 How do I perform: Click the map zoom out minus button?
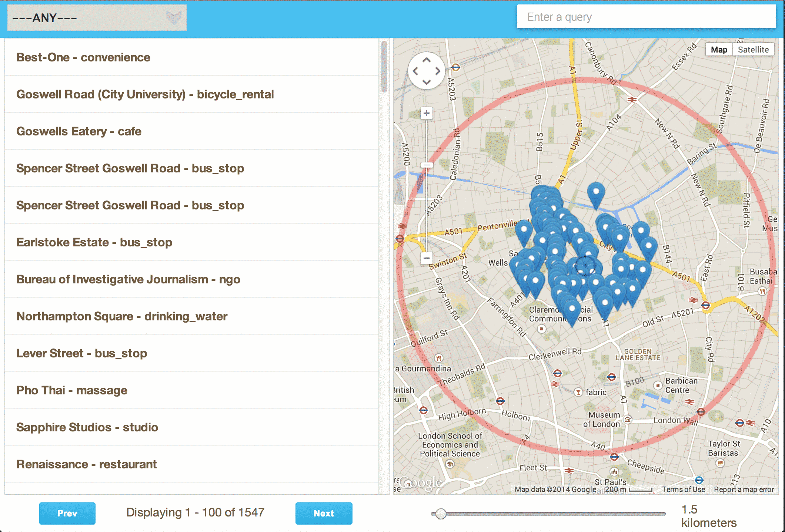(427, 258)
